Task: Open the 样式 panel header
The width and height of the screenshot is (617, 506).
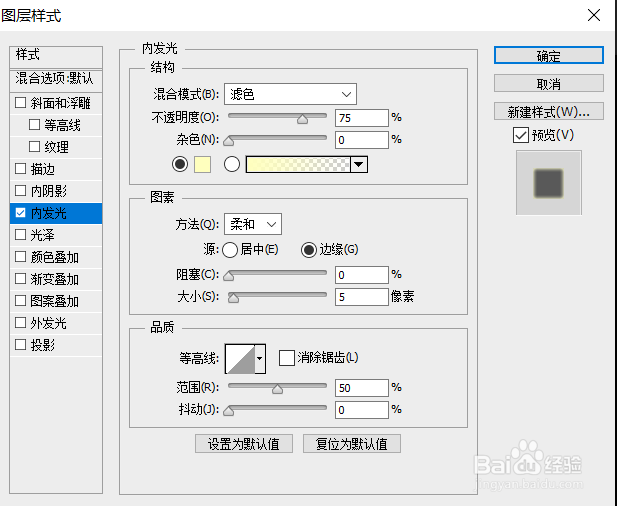Action: click(56, 57)
